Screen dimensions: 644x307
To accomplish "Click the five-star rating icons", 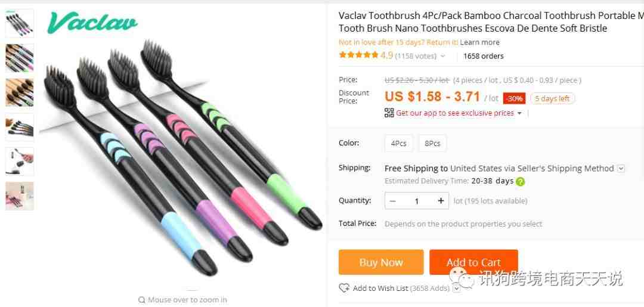I will tap(358, 55).
